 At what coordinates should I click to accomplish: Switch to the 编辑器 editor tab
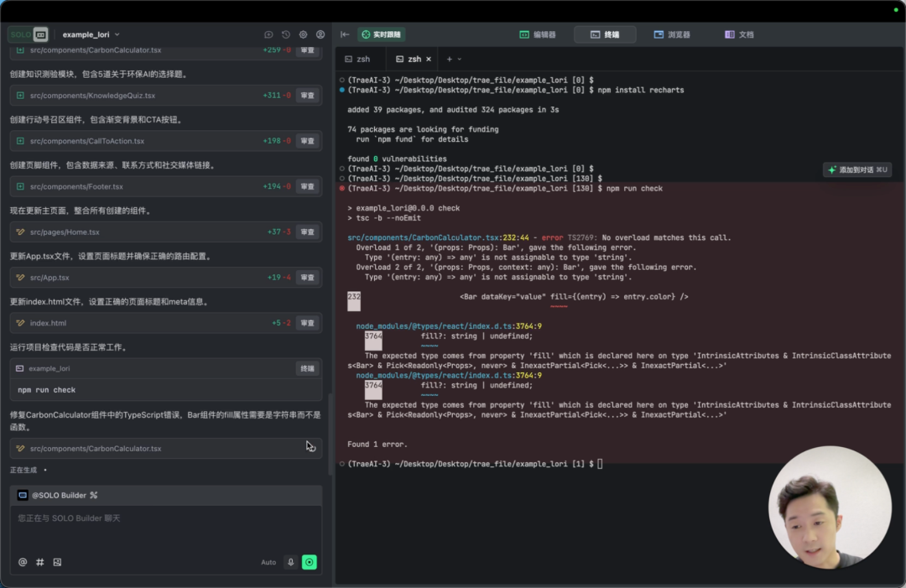click(538, 34)
